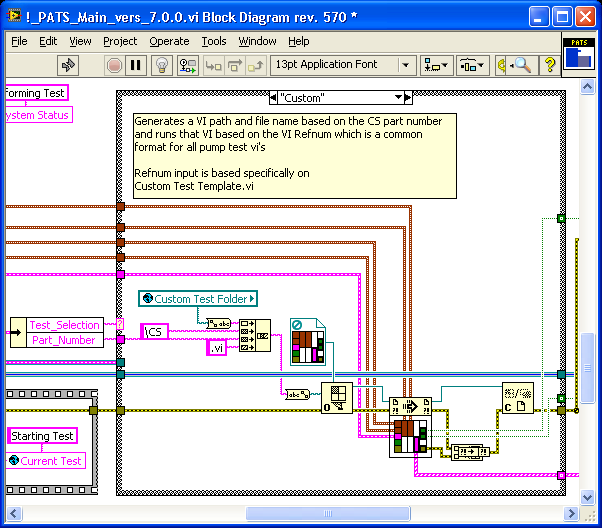Open the Operate menu

169,41
